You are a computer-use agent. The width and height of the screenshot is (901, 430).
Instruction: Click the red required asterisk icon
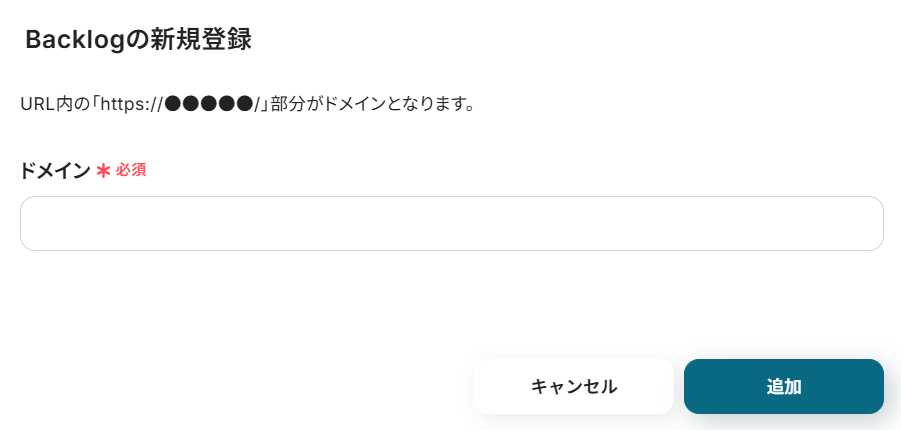pos(103,170)
